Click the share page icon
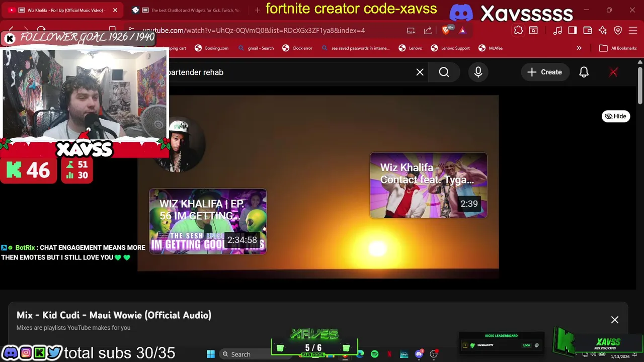Image resolution: width=644 pixels, height=362 pixels. click(428, 30)
